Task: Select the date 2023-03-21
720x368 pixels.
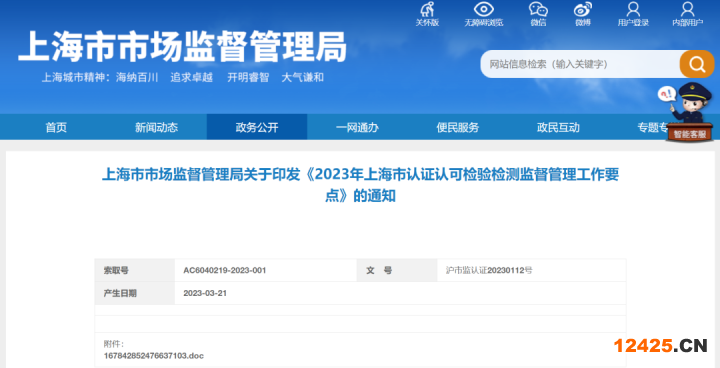Action: 205,293
